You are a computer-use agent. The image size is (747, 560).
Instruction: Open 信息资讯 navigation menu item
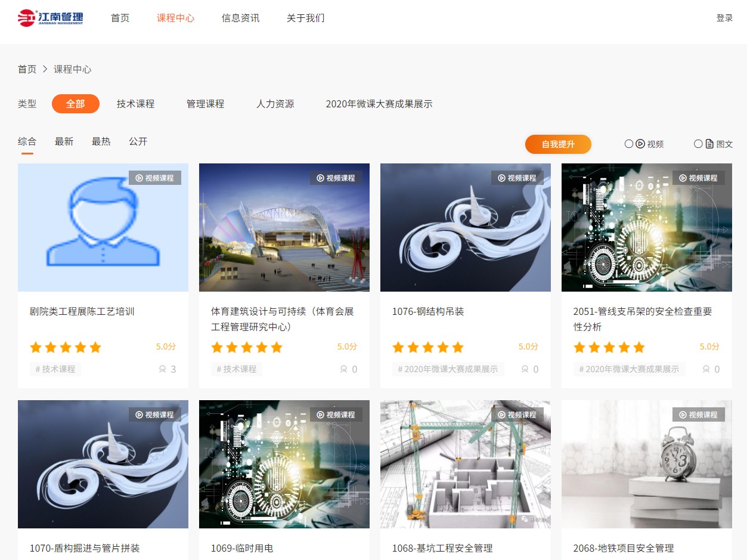[x=240, y=18]
